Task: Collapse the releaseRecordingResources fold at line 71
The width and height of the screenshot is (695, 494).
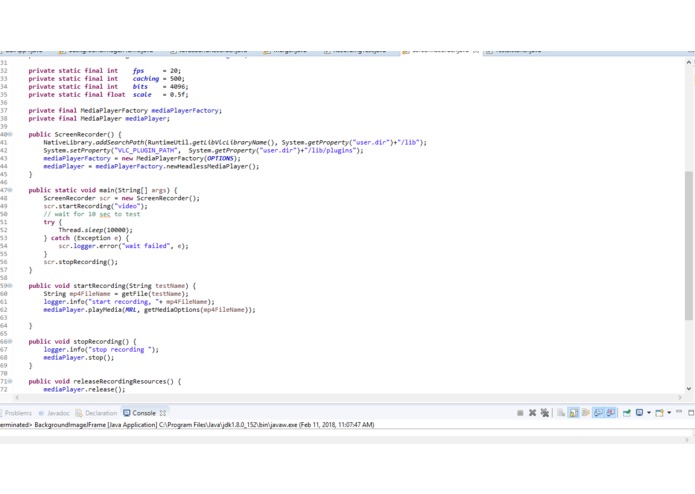Action: [10, 381]
